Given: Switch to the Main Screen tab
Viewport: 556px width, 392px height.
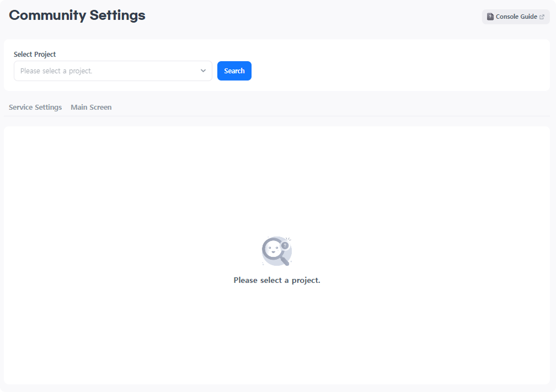Looking at the screenshot, I should point(91,108).
